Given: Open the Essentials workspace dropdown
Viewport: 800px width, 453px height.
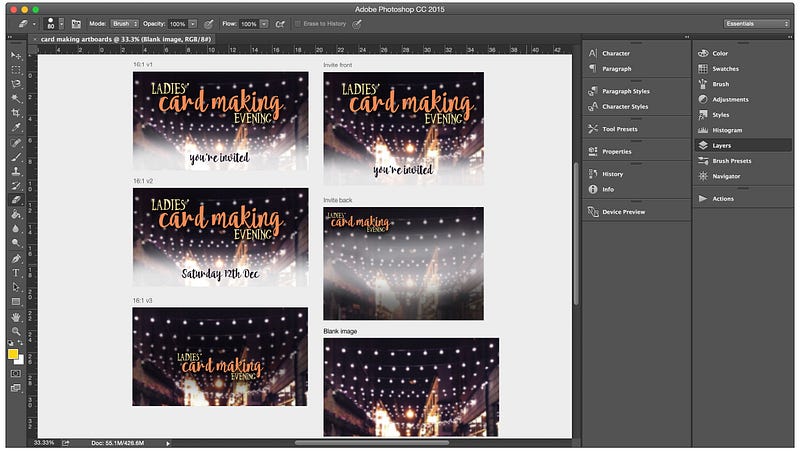Looking at the screenshot, I should [x=757, y=23].
